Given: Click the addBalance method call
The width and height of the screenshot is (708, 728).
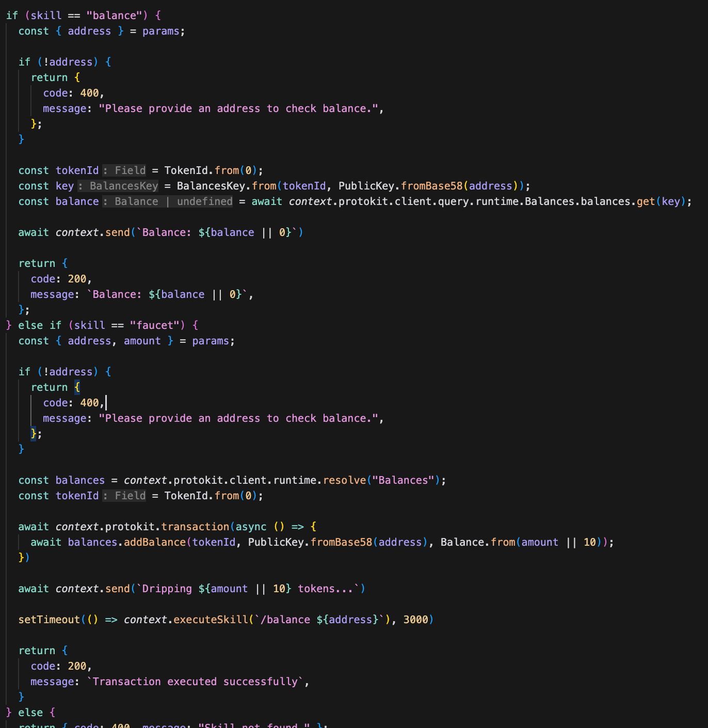Looking at the screenshot, I should point(155,542).
